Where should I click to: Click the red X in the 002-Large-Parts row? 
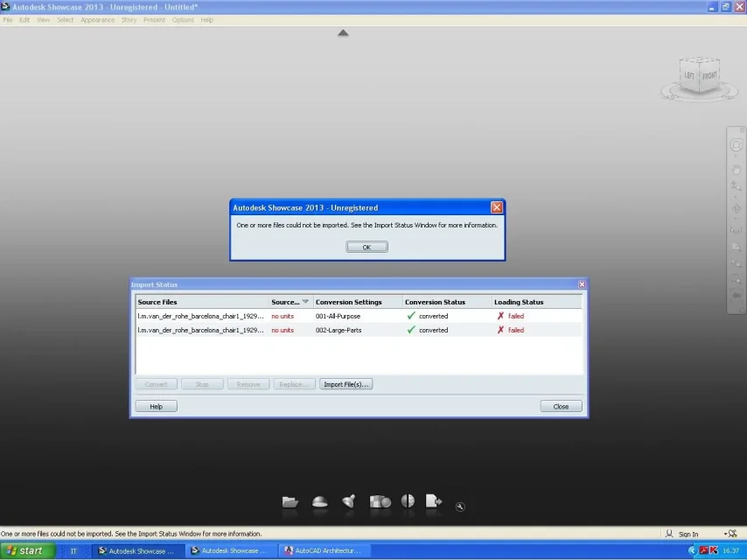[x=500, y=330]
